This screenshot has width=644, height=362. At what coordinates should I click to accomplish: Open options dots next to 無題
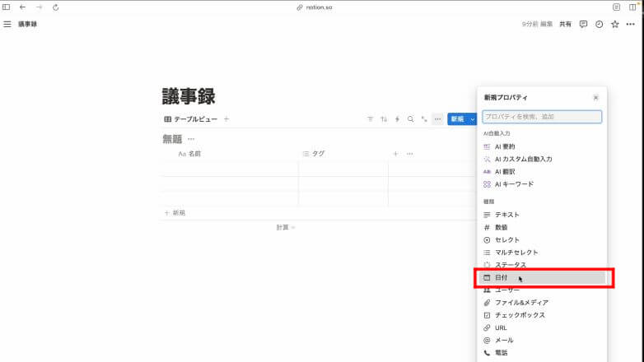pyautogui.click(x=191, y=139)
